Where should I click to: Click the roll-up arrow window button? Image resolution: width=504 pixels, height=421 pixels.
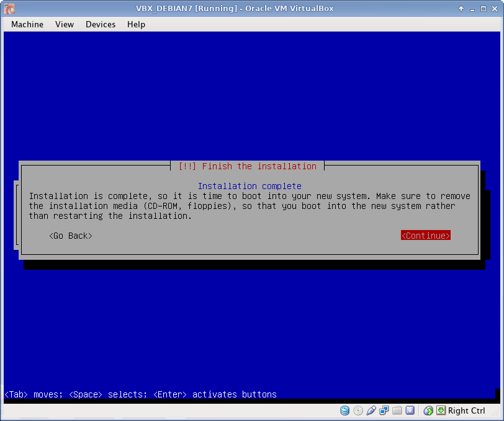461,9
